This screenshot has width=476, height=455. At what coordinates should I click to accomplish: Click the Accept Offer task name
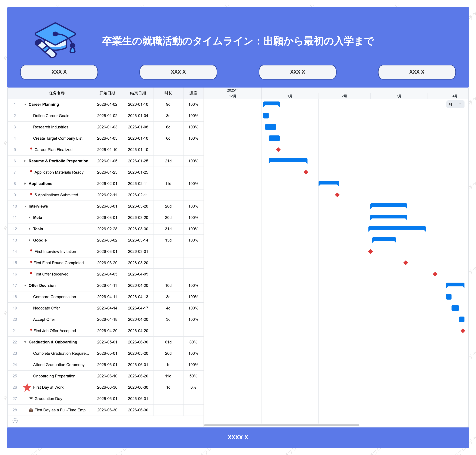click(x=44, y=319)
